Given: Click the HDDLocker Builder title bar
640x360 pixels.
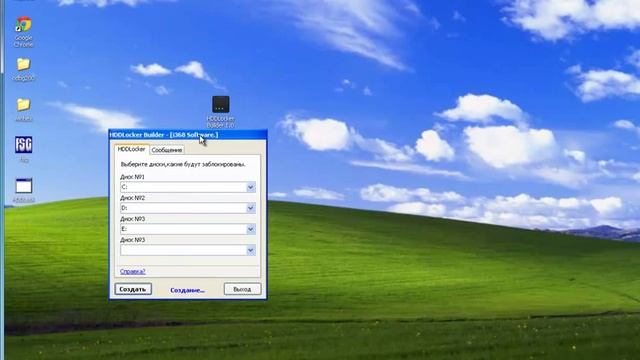Looking at the screenshot, I should (188, 135).
